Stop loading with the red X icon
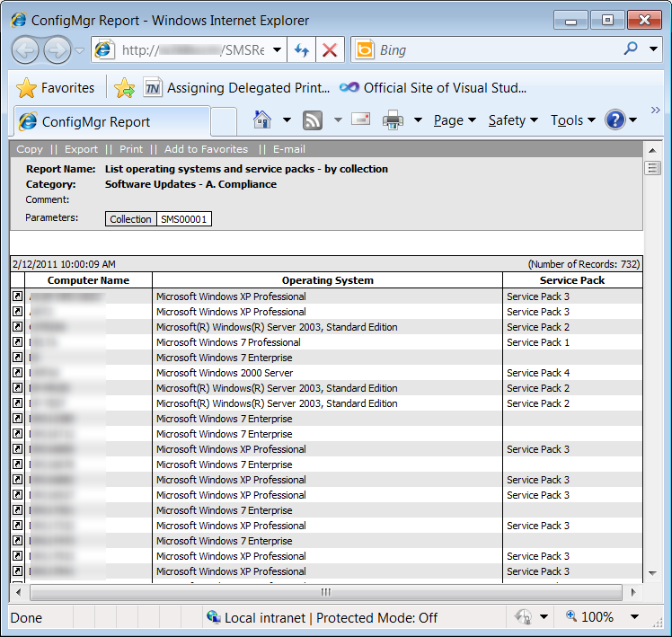672x637 pixels. [330, 50]
